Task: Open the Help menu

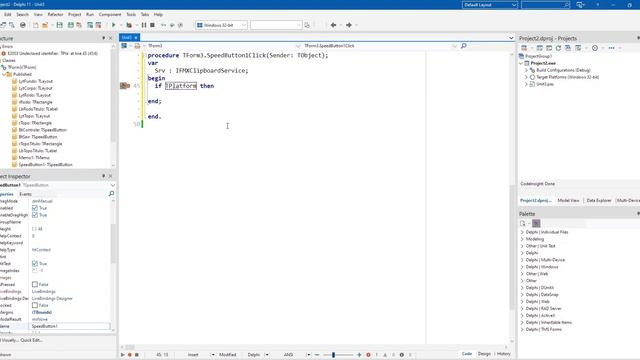Action: tap(158, 14)
